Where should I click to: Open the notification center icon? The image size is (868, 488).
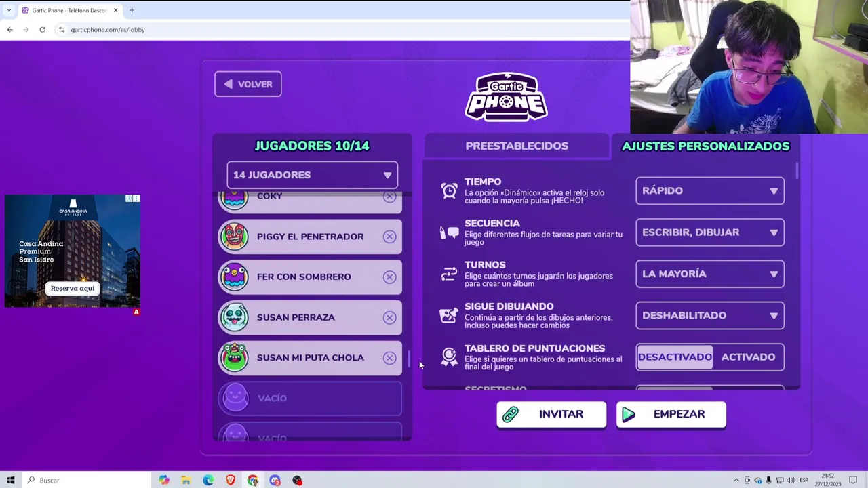(853, 480)
